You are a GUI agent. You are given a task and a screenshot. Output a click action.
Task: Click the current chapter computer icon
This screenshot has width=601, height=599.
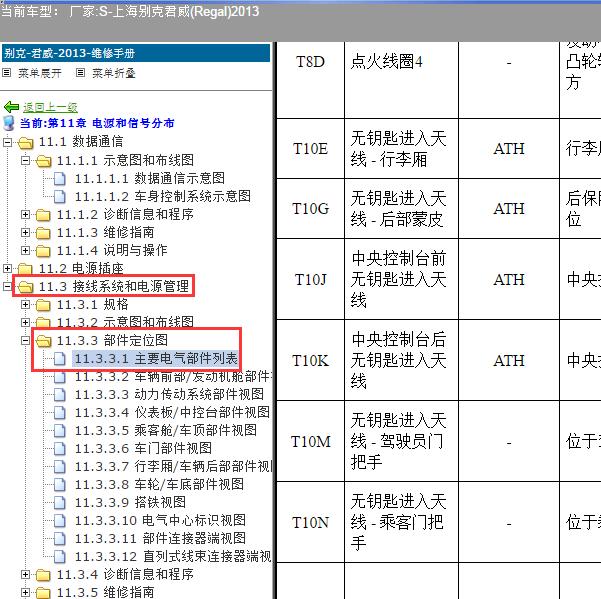tap(8, 123)
